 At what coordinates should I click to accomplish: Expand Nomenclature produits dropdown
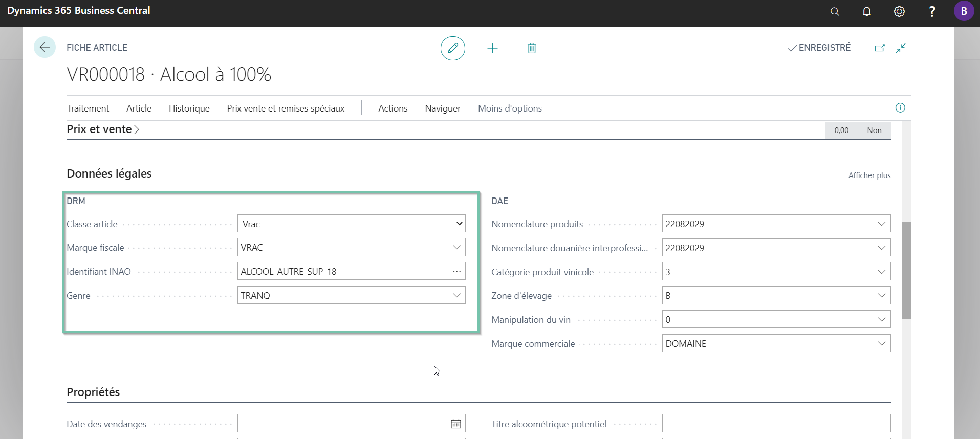pos(882,224)
